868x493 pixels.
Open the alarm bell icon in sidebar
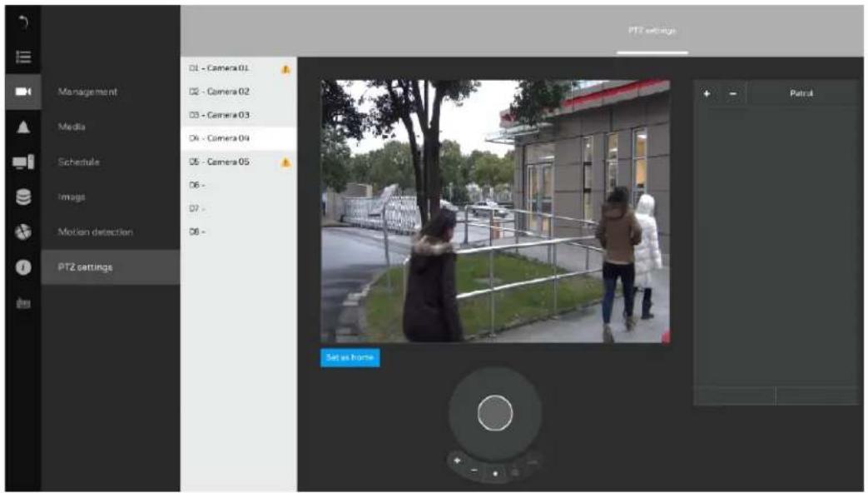coord(23,127)
